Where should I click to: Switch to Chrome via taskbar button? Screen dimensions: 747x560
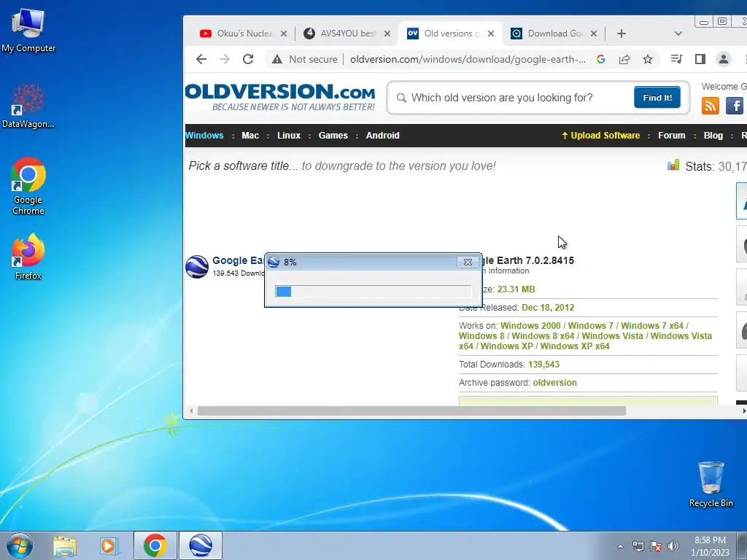(155, 545)
